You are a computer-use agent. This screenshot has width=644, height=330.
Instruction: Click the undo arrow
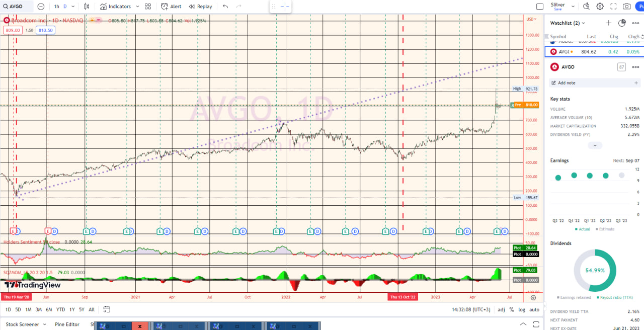[225, 7]
